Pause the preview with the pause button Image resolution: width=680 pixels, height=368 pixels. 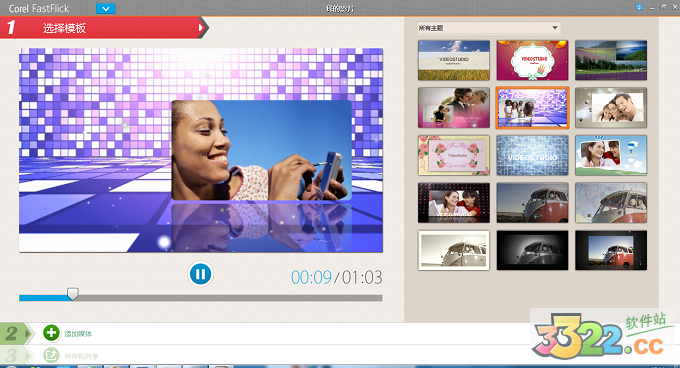[200, 274]
